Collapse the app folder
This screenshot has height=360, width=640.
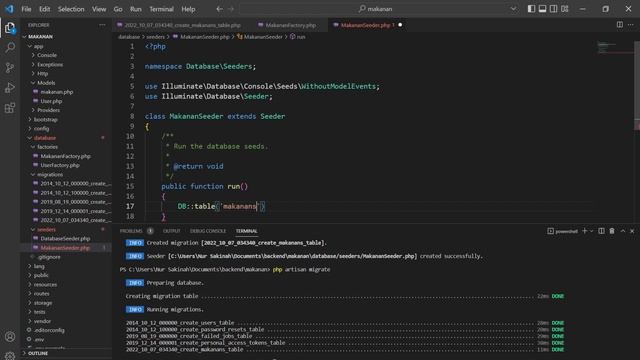[67, 46]
